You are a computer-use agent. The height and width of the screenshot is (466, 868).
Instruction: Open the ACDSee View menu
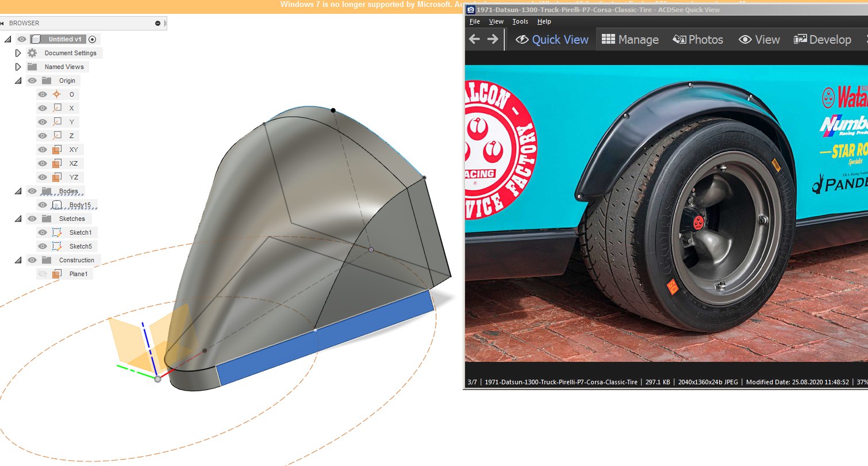click(496, 22)
